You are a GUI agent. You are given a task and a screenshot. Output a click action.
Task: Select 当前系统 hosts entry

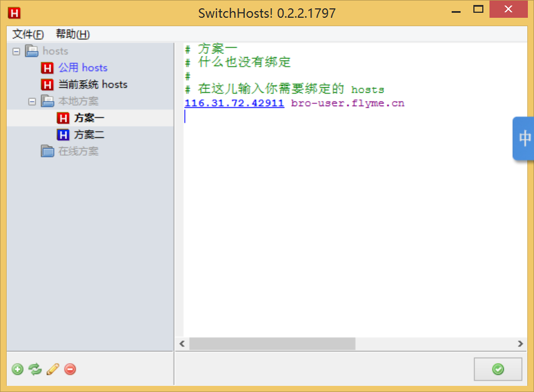point(93,85)
